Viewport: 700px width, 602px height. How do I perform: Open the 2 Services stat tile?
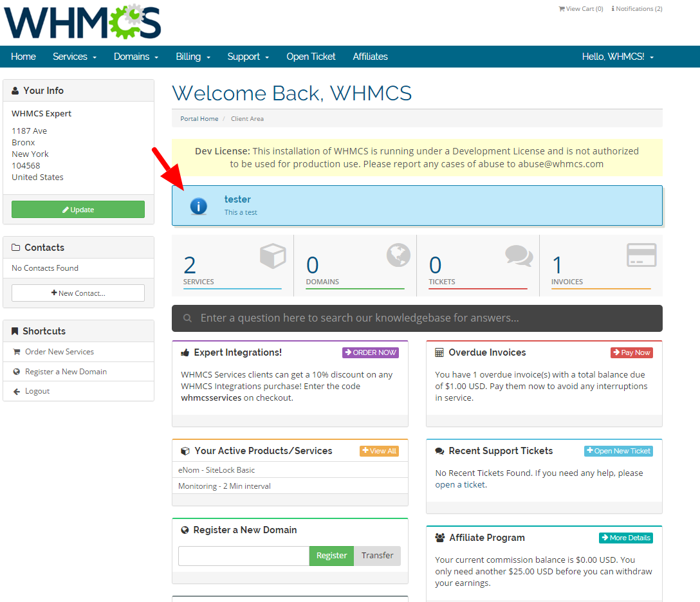pyautogui.click(x=232, y=266)
